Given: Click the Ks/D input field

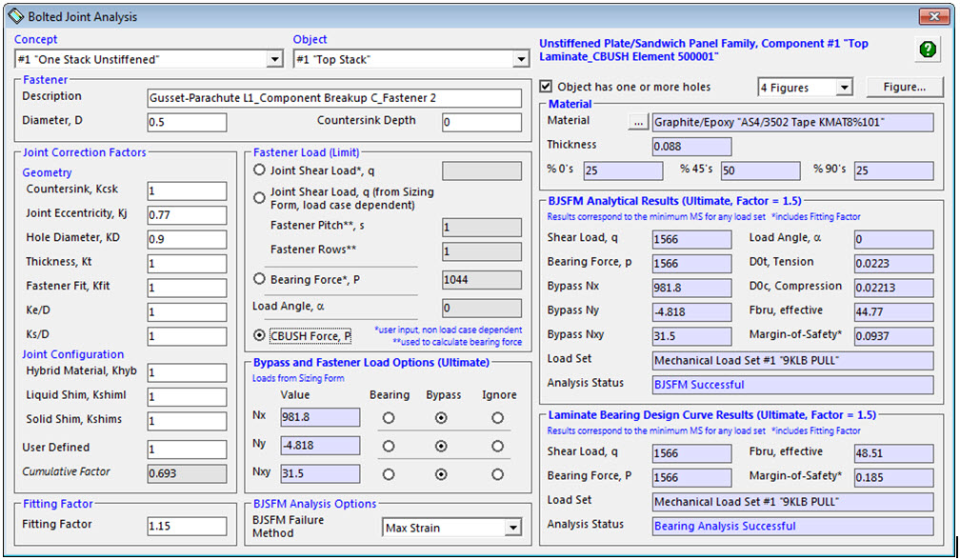Looking at the screenshot, I should click(187, 336).
